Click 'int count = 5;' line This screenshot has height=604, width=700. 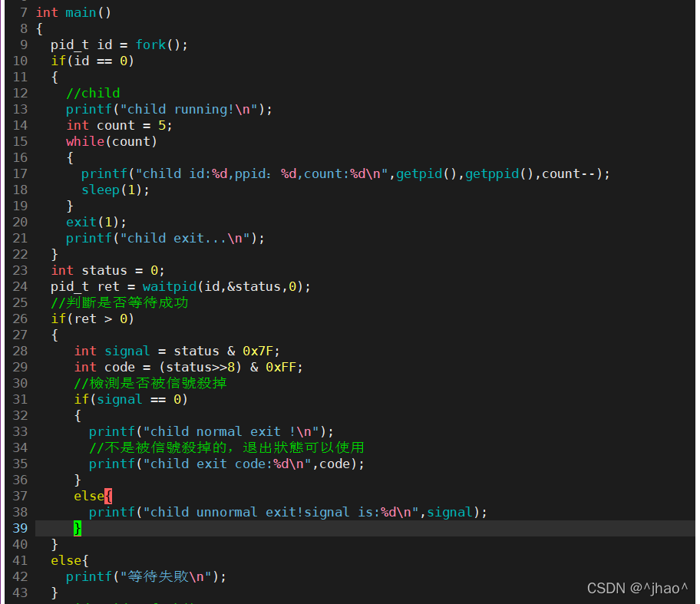point(119,125)
